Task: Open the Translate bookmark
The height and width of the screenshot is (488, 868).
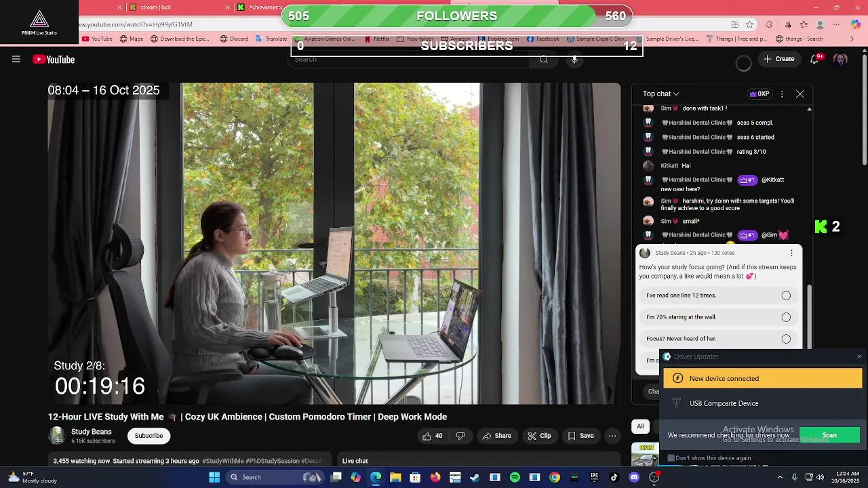Action: click(271, 39)
